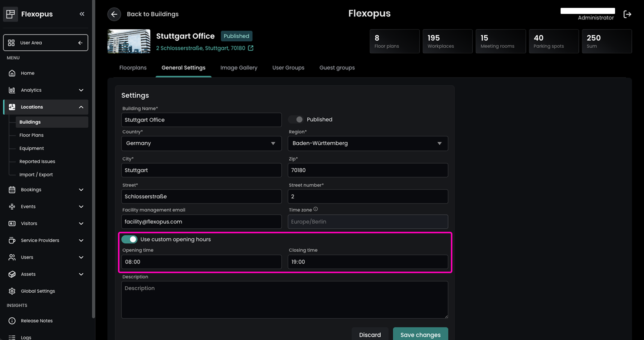Click the back arrow to Buildings
Viewport: 644px width, 340px height.
tap(114, 14)
